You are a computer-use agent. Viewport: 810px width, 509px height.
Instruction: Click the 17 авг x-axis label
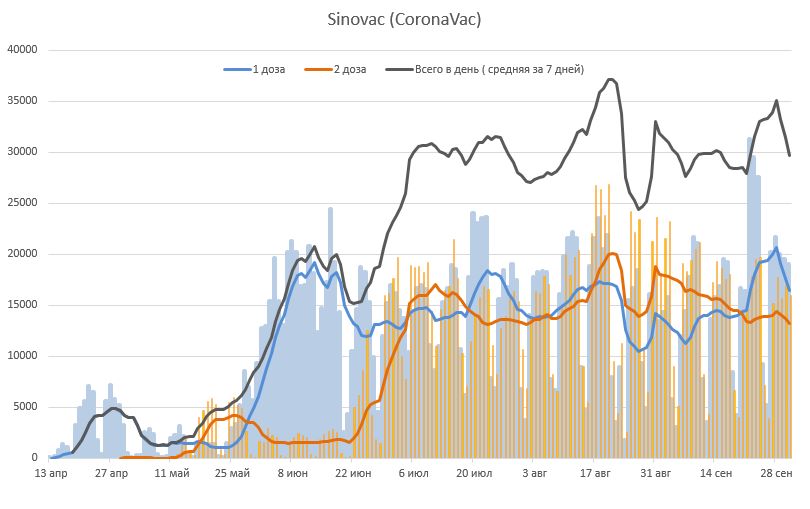(595, 473)
